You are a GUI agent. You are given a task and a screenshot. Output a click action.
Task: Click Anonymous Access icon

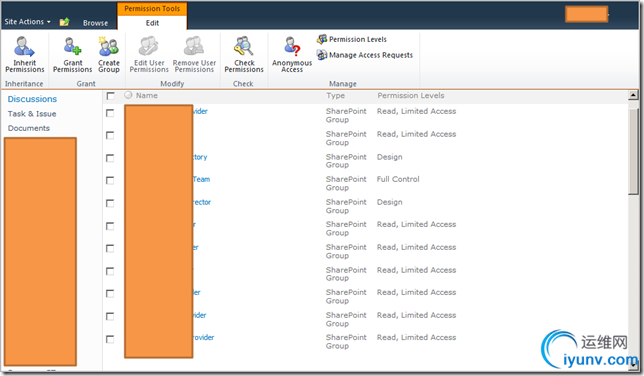click(x=292, y=54)
